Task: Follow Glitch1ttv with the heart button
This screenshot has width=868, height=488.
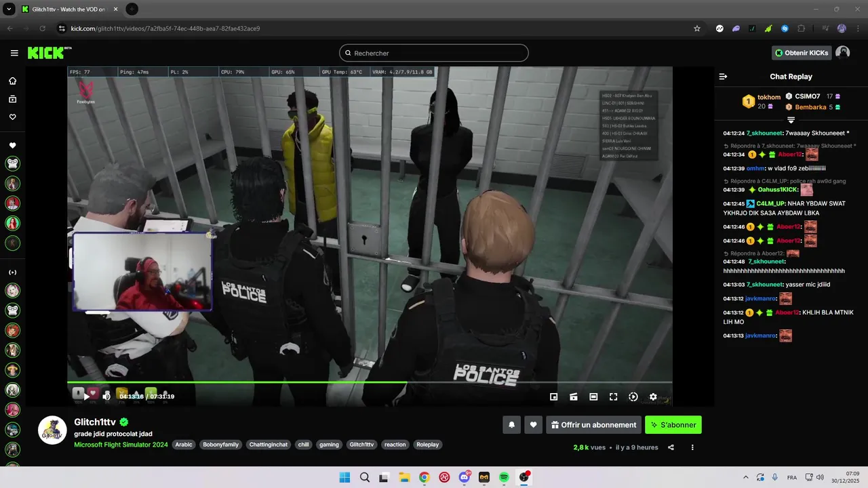Action: [534, 425]
